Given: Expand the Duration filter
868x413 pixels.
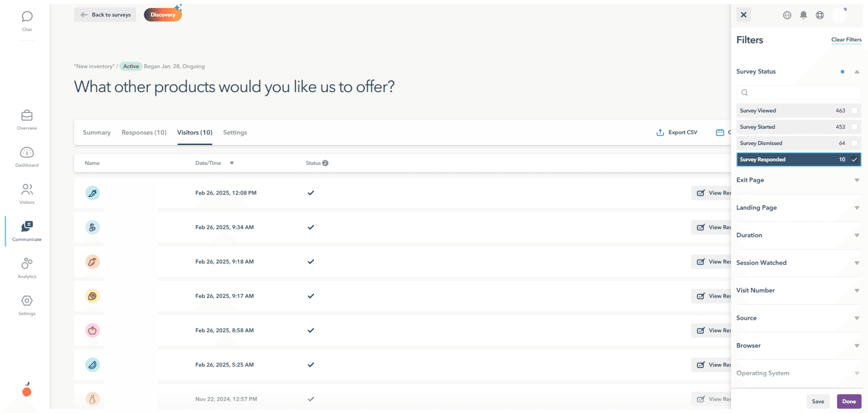Looking at the screenshot, I should coord(857,235).
